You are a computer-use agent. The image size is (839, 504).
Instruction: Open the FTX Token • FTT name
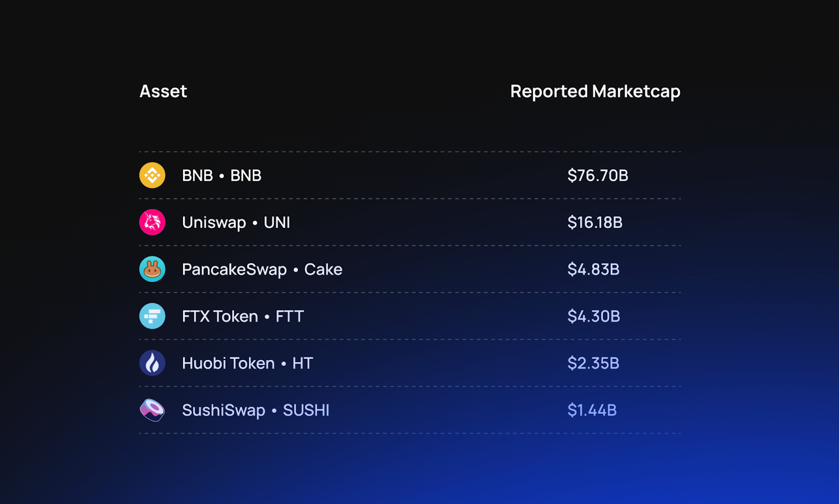[x=243, y=316]
